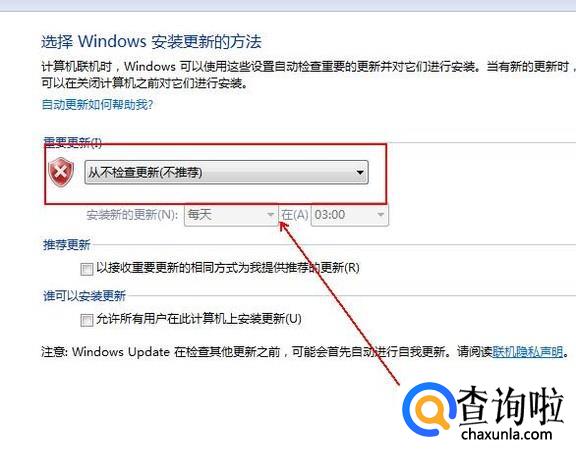Click the 重要更新 section label
Viewport: 576px width, 465px height.
click(x=72, y=142)
